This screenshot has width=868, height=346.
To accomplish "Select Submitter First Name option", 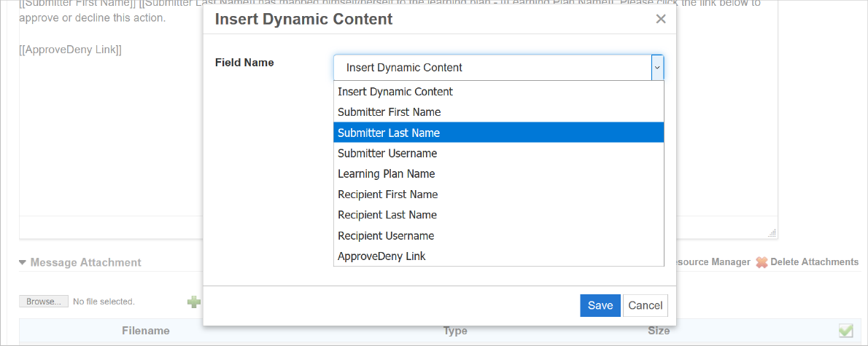I will click(389, 112).
